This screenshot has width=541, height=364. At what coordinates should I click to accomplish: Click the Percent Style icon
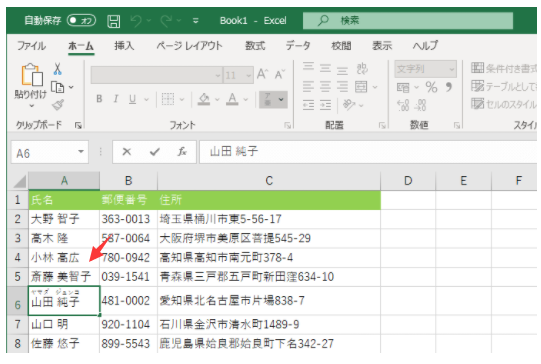(x=431, y=87)
